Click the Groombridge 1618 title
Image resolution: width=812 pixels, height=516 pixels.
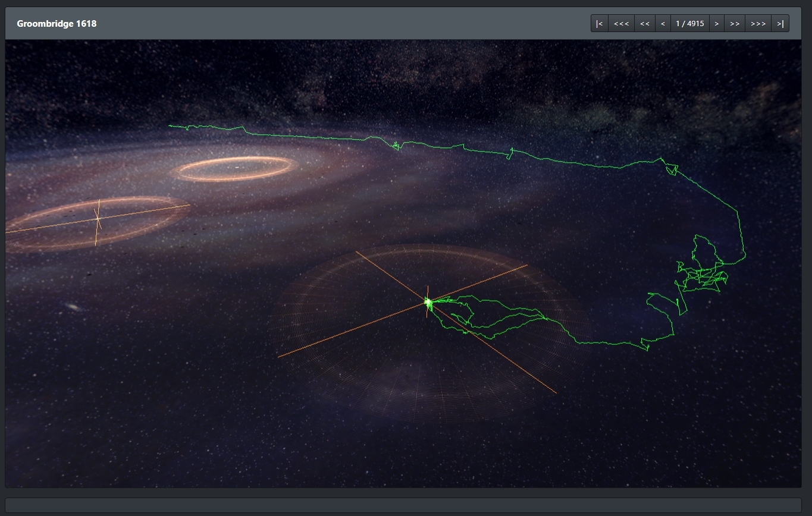tap(57, 24)
